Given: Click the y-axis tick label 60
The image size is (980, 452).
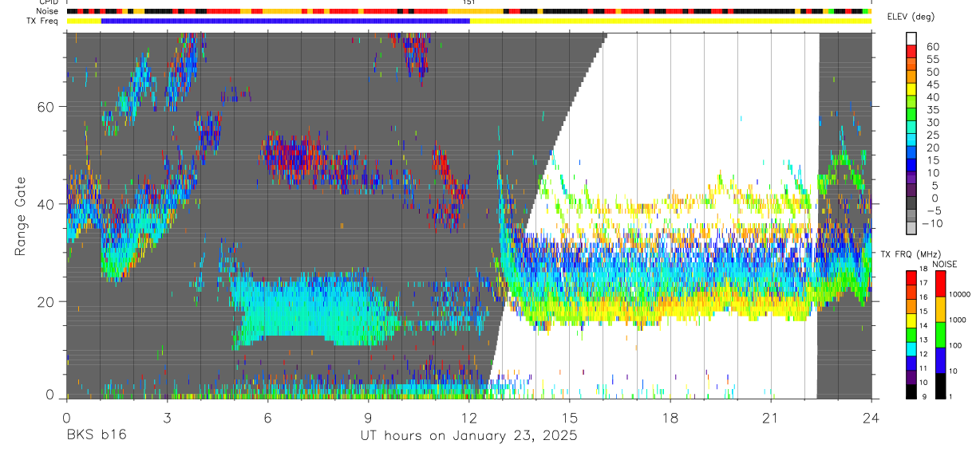Looking at the screenshot, I should pos(45,106).
